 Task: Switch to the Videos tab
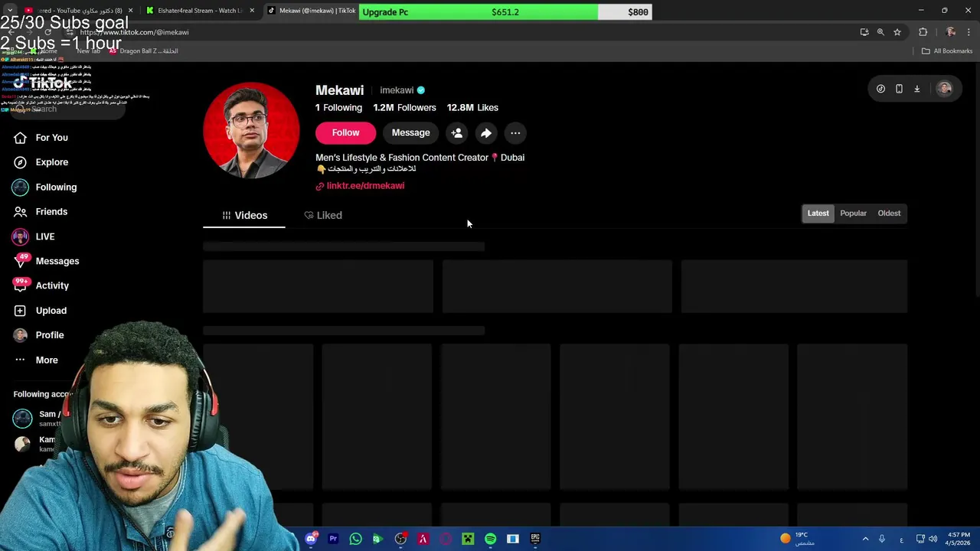tap(244, 215)
